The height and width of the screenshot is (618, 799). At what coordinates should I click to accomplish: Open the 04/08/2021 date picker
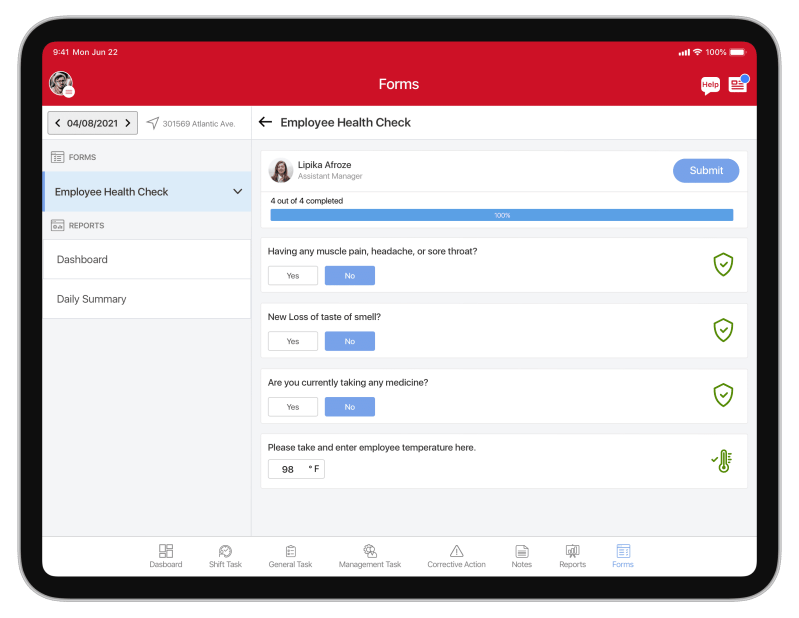click(92, 123)
